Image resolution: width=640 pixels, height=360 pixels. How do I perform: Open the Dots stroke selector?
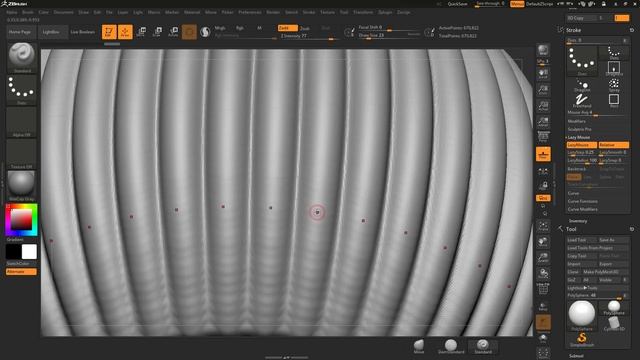tap(22, 90)
